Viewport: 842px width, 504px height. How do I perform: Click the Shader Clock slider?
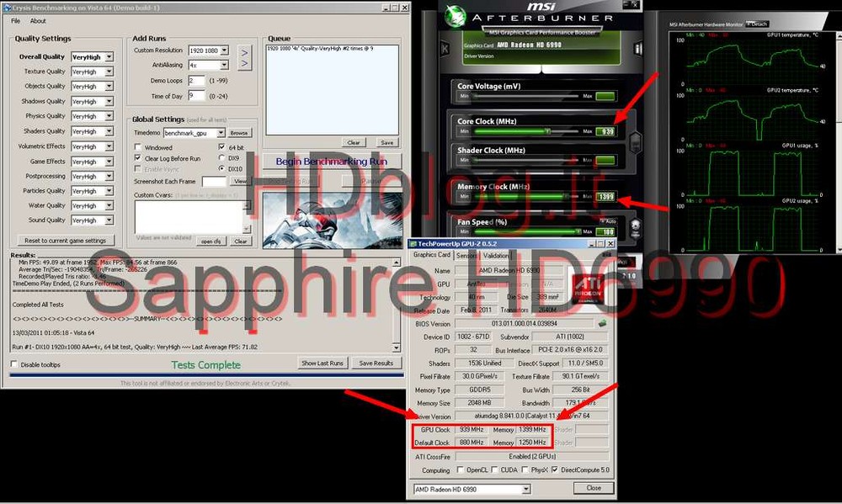[x=525, y=160]
